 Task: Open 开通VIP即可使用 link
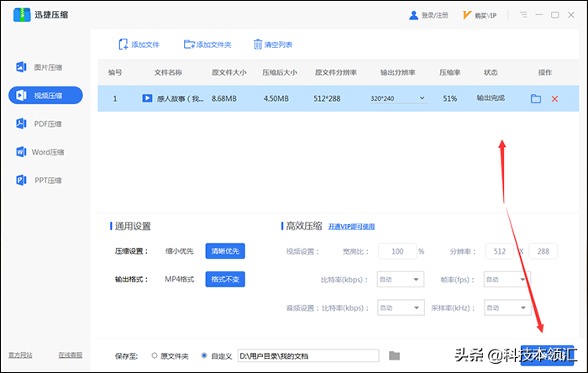(x=351, y=227)
